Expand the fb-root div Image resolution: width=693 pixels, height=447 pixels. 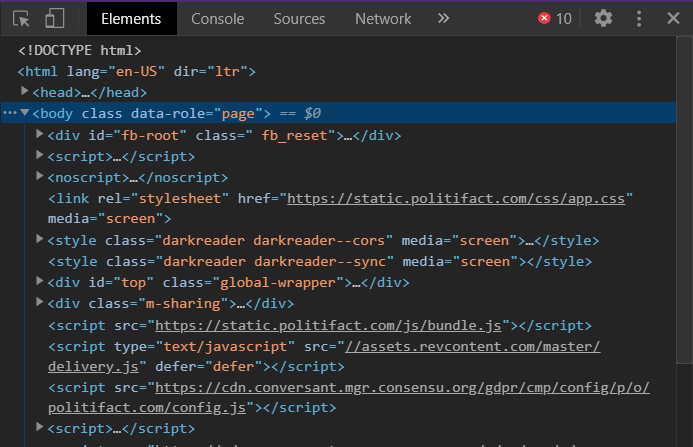[39, 134]
